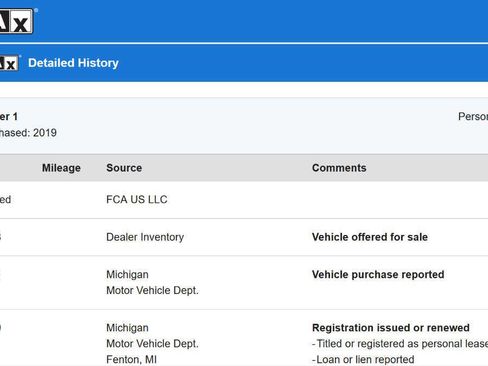The image size is (488, 366).
Task: Select the Fenton, MI location text
Action: coord(131,360)
